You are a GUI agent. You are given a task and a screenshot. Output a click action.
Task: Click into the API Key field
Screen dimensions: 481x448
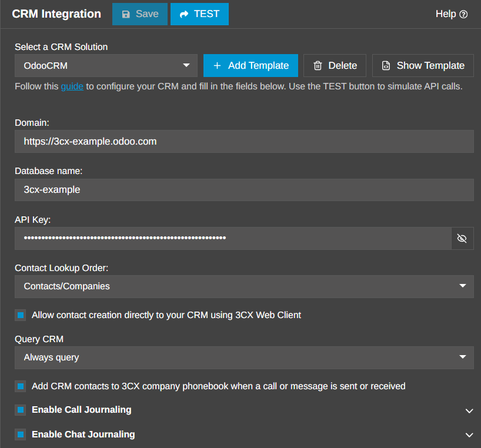pos(233,238)
